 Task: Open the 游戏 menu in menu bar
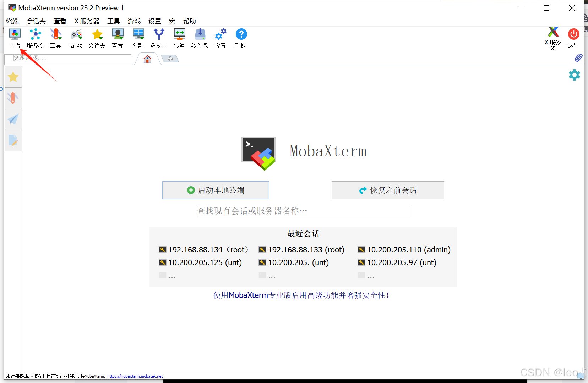coord(134,21)
